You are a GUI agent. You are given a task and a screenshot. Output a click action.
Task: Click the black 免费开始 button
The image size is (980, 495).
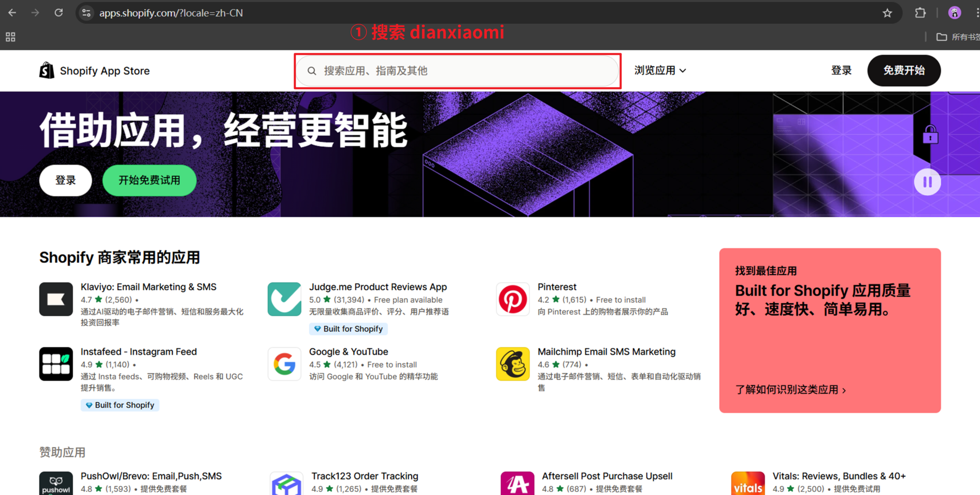[x=903, y=70]
